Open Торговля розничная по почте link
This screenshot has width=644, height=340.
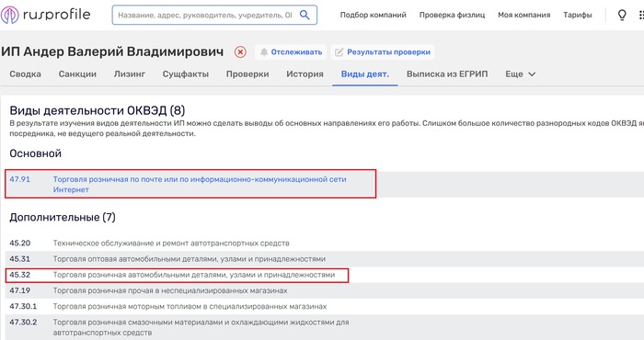[200, 184]
